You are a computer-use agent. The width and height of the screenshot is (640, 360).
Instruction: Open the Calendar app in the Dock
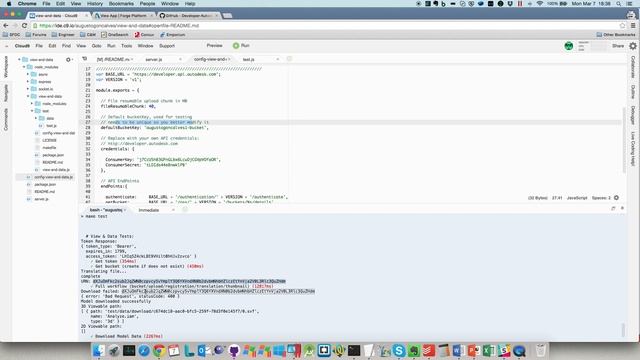[174, 351]
